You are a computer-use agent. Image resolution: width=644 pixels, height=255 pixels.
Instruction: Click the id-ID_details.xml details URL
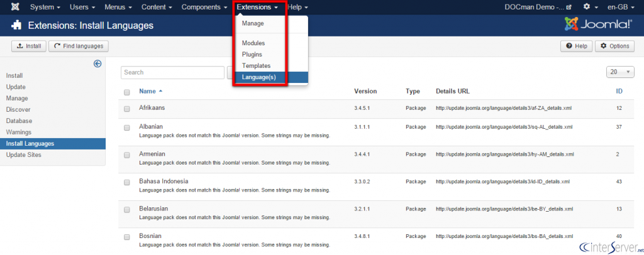click(x=502, y=182)
